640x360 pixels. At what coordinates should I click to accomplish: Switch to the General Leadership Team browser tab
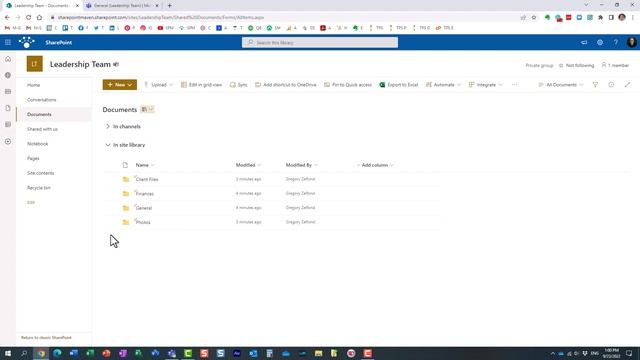click(122, 6)
